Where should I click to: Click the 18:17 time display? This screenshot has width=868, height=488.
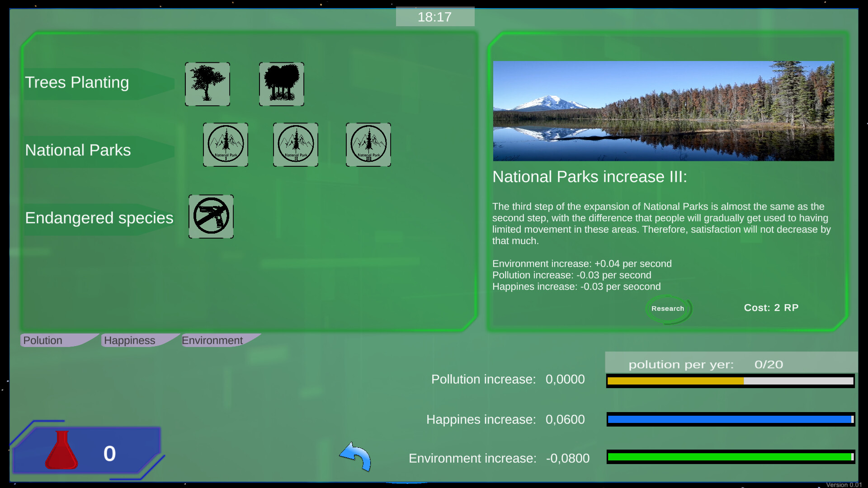(x=435, y=16)
